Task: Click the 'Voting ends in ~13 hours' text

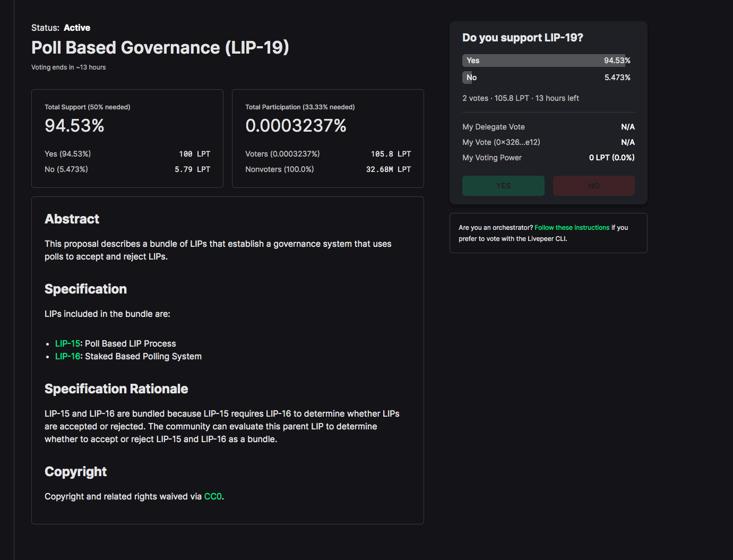Action: [x=68, y=67]
